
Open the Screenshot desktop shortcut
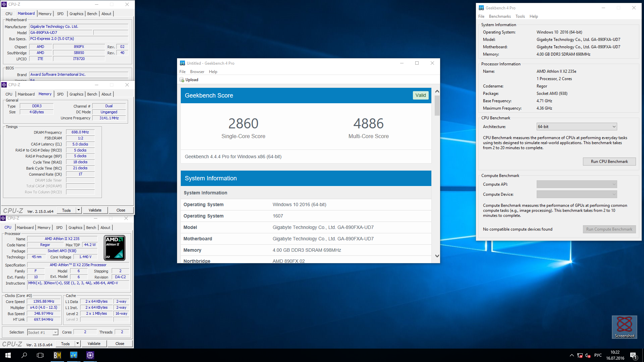click(x=624, y=327)
